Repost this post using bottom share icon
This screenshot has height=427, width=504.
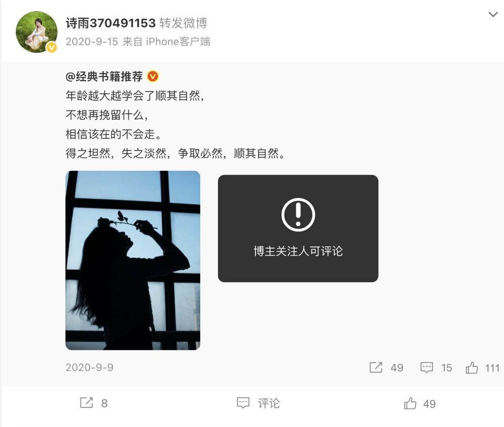click(x=86, y=403)
